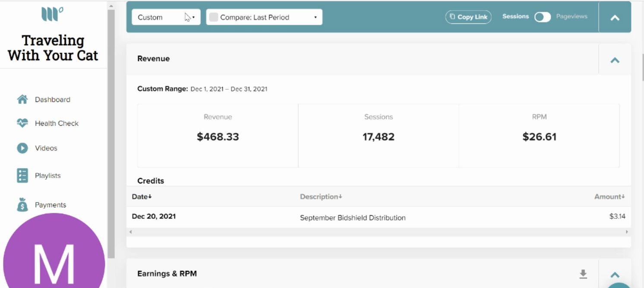Open the Custom date range dropdown
This screenshot has height=288, width=644.
(x=166, y=17)
